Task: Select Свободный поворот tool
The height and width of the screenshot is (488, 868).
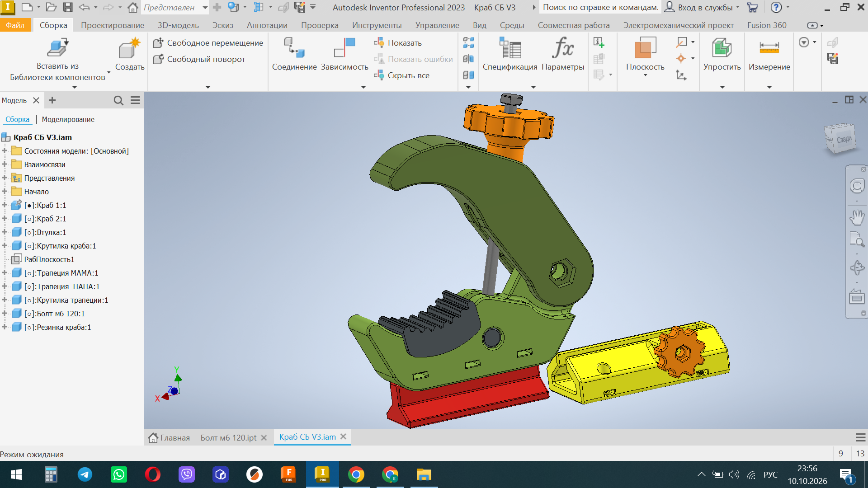Action: [x=199, y=59]
